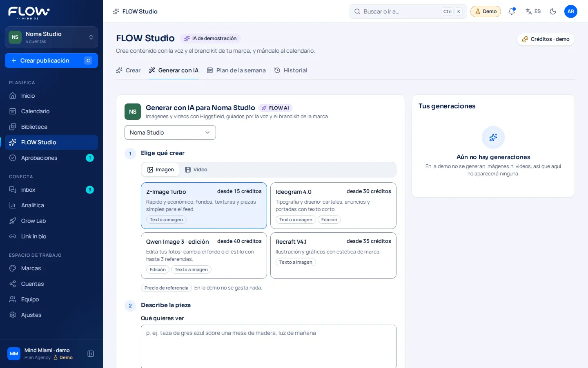Choose the Ideogram 4.0 model card
This screenshot has height=368, width=588.
[x=333, y=206]
